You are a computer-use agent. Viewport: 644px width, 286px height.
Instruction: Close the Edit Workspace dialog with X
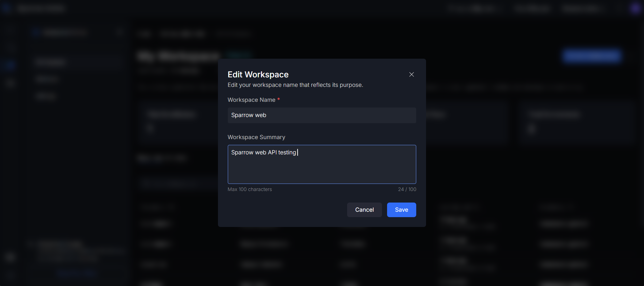tap(411, 75)
